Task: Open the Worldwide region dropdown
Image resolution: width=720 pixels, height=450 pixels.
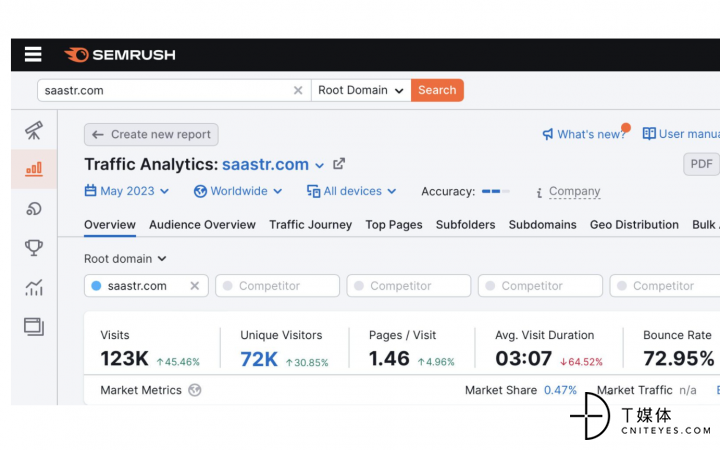Action: 238,191
